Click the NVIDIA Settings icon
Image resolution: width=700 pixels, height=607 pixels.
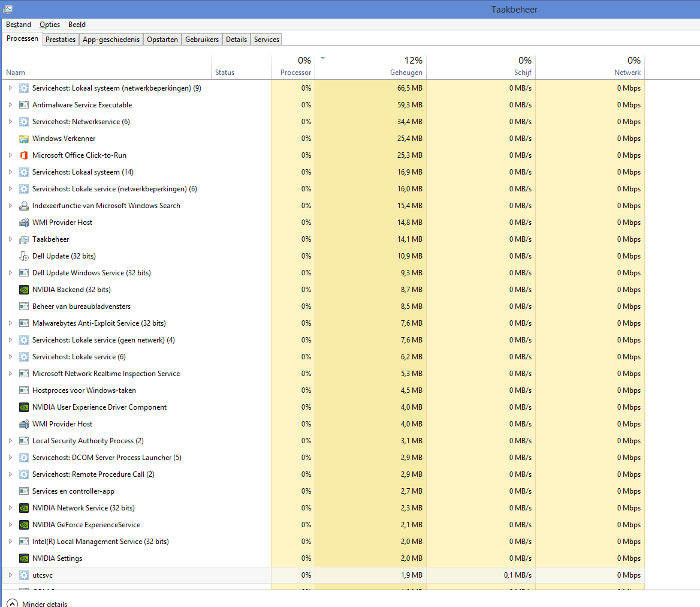coord(24,558)
